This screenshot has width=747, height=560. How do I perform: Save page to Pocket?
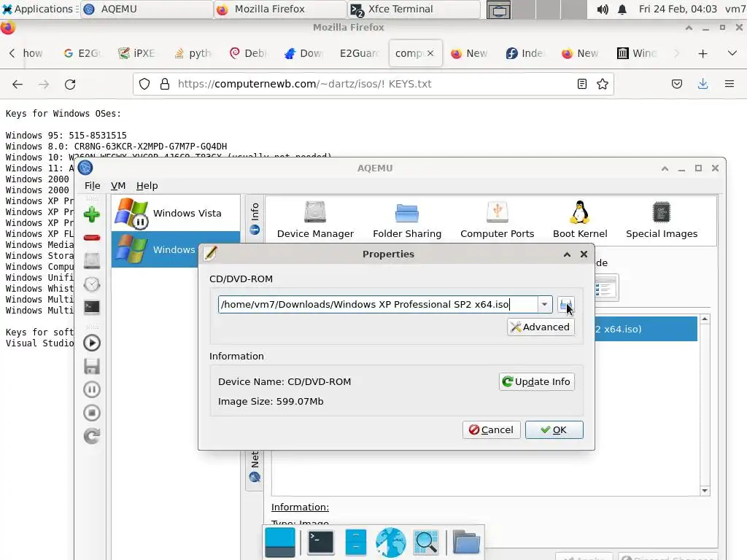(x=676, y=85)
